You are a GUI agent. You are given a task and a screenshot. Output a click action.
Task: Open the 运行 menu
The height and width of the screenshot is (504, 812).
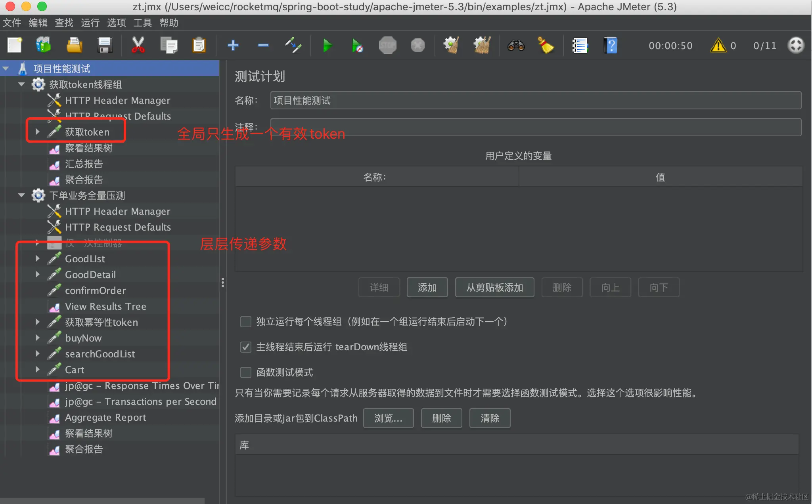point(90,23)
